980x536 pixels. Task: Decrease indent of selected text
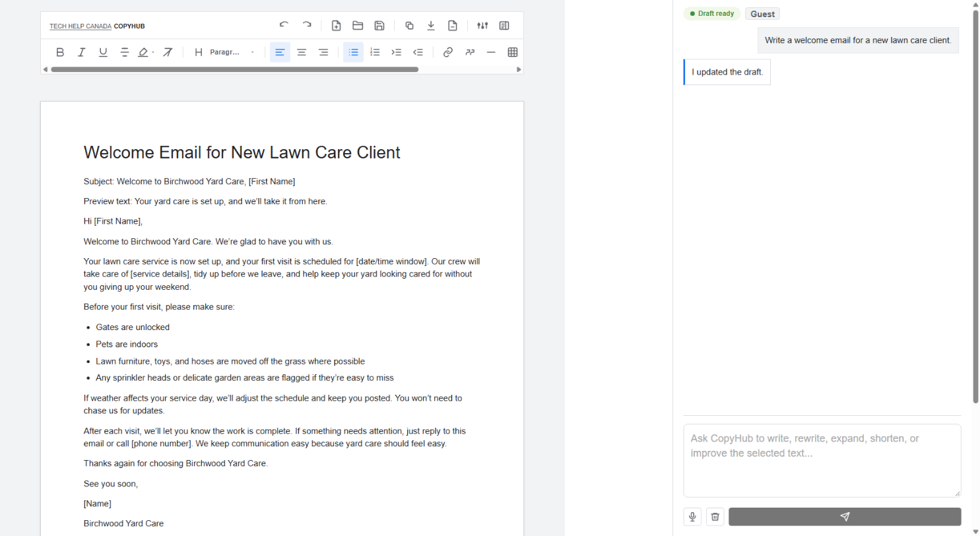point(418,52)
